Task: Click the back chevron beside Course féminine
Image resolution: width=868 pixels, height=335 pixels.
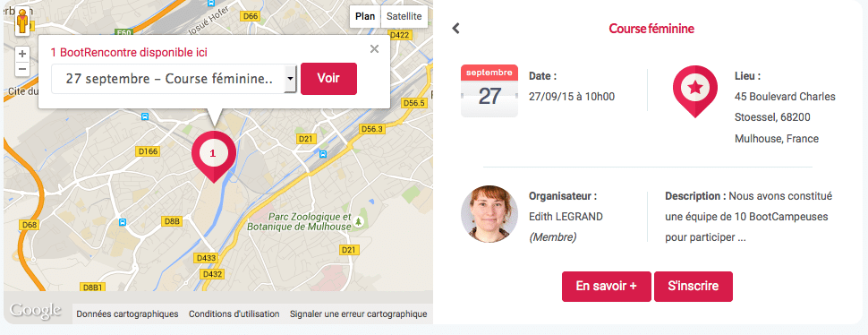Action: (455, 29)
